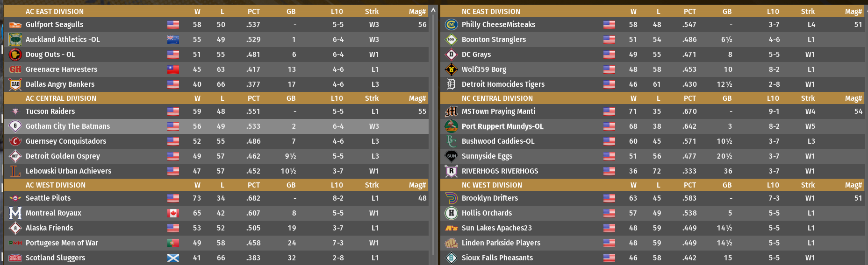The height and width of the screenshot is (265, 868).
Task: Click the RIVERHOGS team logo
Action: coord(451,171)
